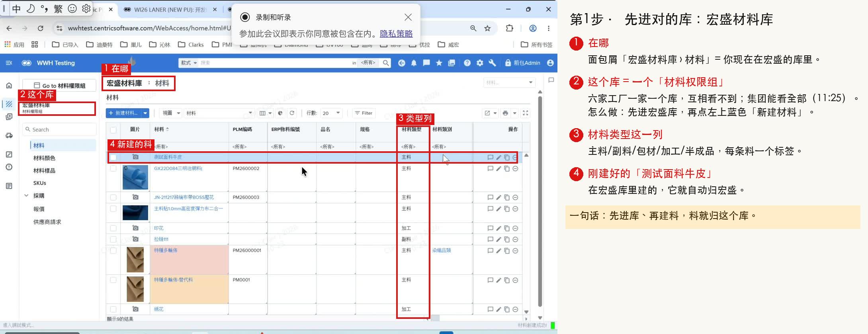Open the 新建材料 split-button dropdown arrow

145,113
